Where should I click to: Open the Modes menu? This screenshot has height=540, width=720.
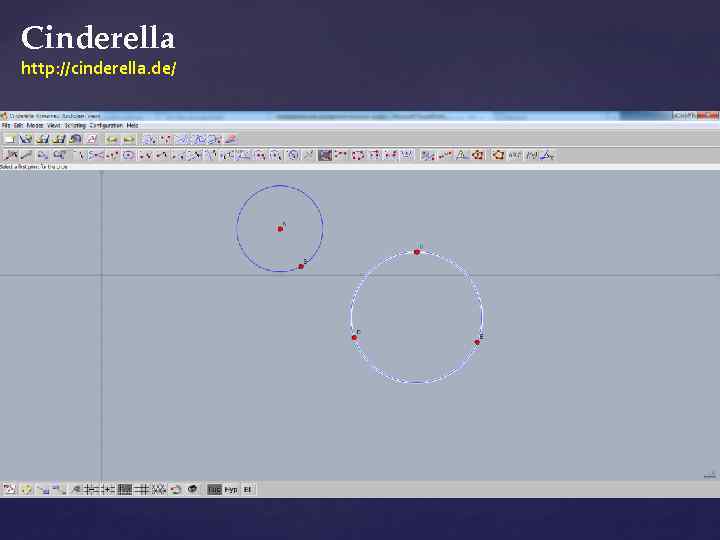(35, 125)
